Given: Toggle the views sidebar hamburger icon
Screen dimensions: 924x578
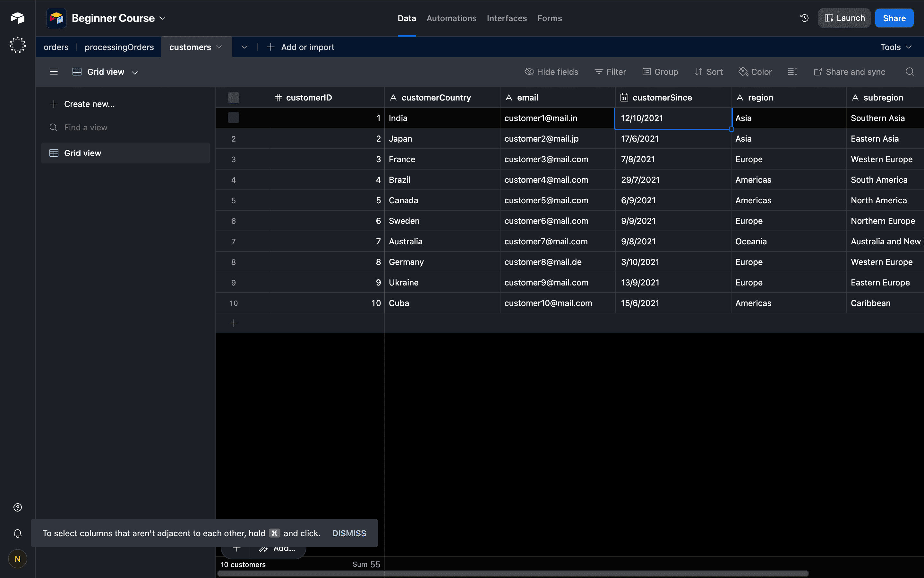Looking at the screenshot, I should [x=54, y=72].
